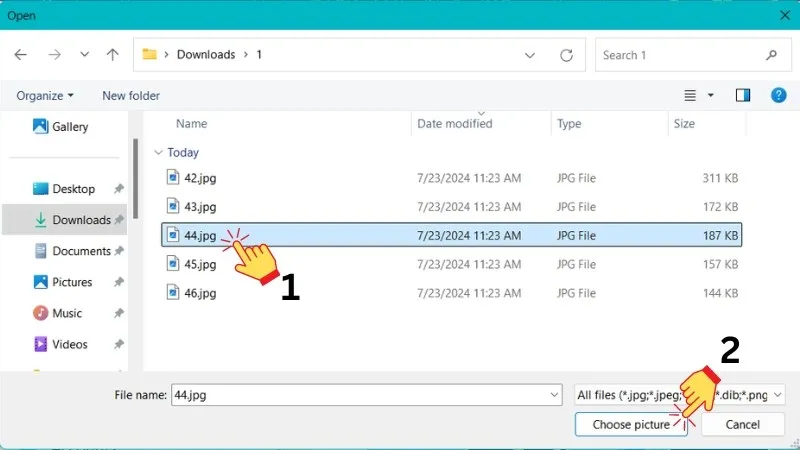Click the search magnifier icon
Screen dimensions: 800x450
771,55
